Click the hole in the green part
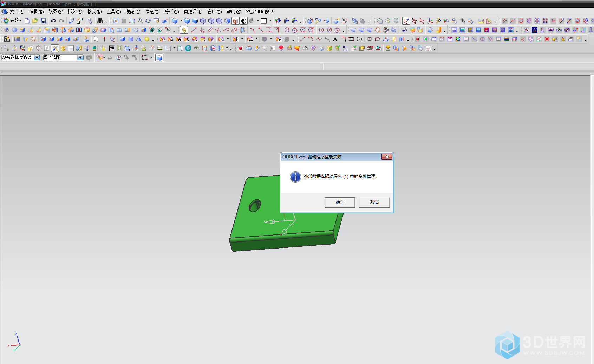Image resolution: width=594 pixels, height=364 pixels. point(255,206)
